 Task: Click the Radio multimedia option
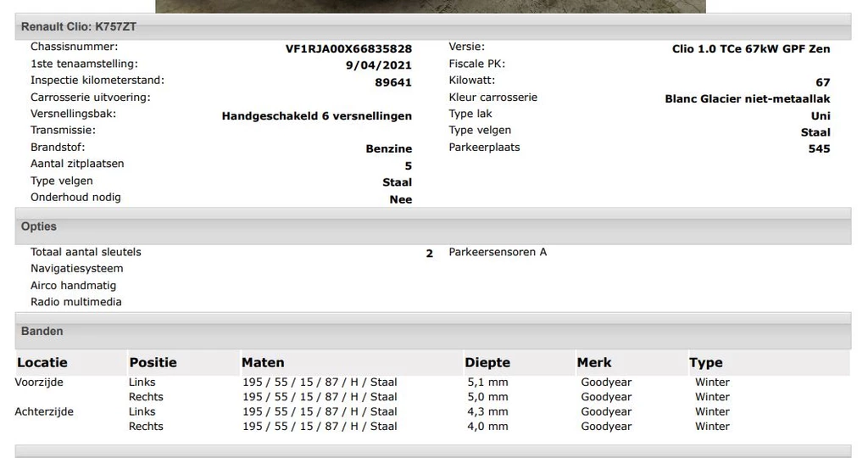76,302
